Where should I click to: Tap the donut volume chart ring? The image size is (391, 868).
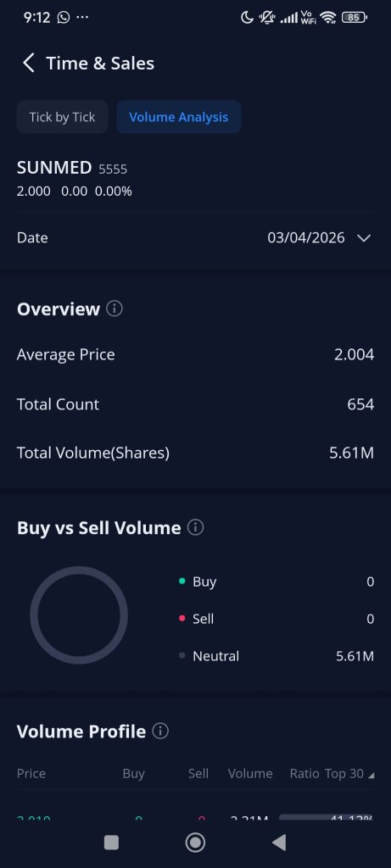pyautogui.click(x=79, y=615)
